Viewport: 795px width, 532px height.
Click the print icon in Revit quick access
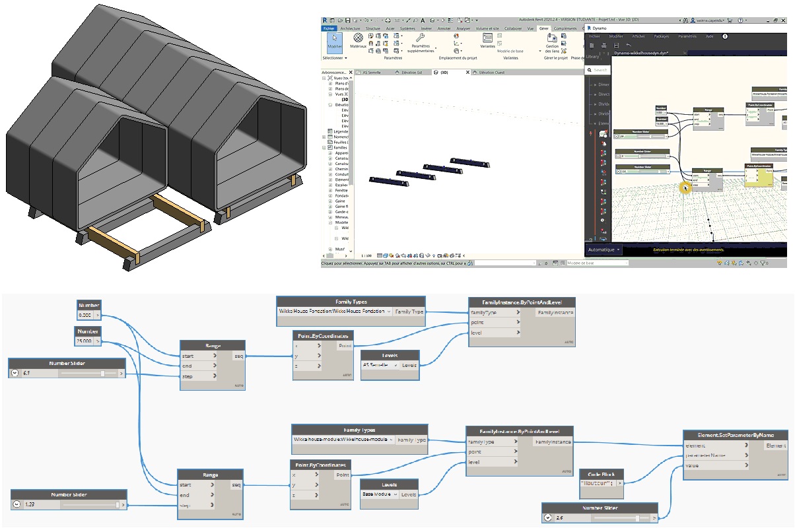[388, 21]
